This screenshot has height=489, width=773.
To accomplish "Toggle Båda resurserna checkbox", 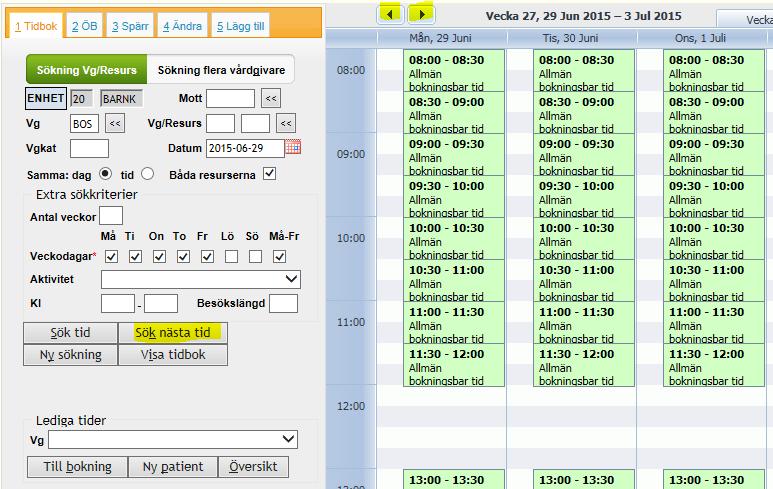I will point(269,174).
